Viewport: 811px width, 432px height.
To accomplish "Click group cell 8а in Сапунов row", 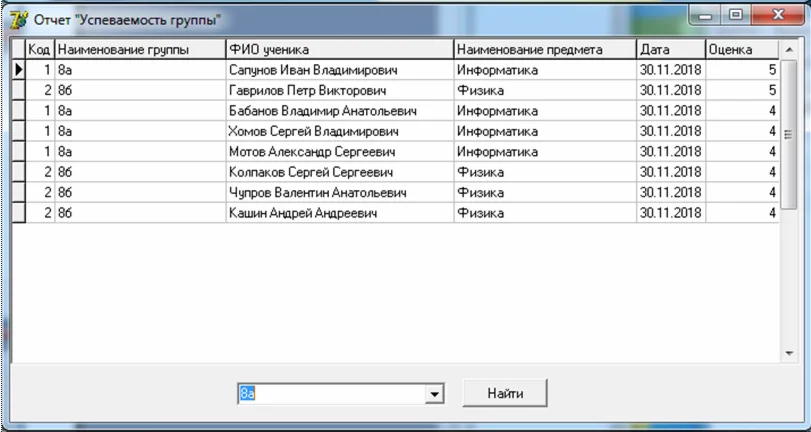I will pyautogui.click(x=140, y=70).
